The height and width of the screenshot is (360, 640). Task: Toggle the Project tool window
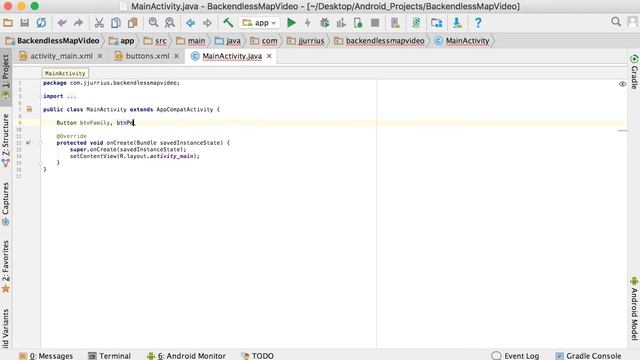(5, 76)
